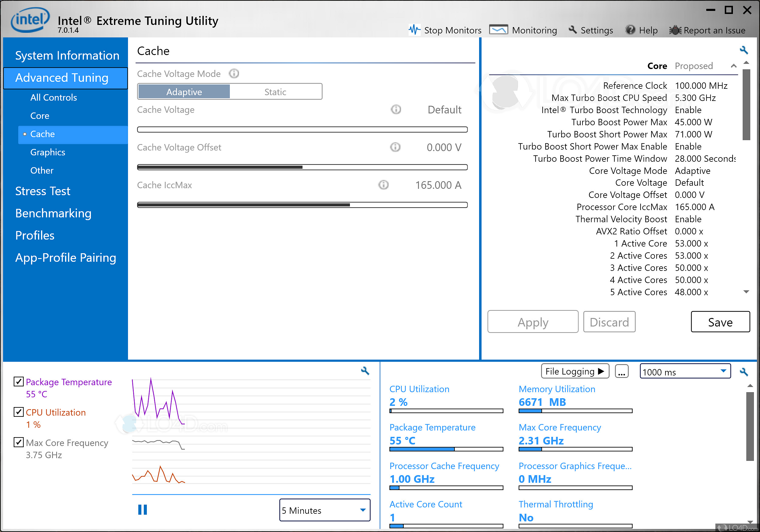Apply the proposed Core settings
Viewport: 760px width, 532px height.
533,321
